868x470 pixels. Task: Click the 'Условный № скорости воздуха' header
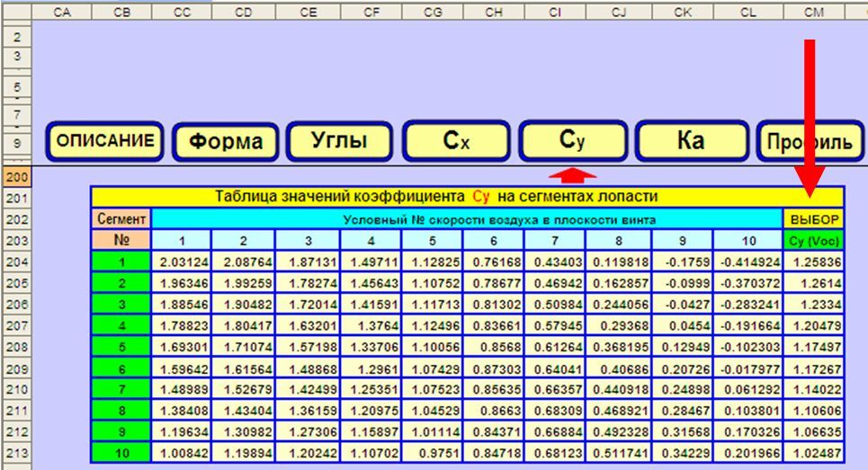coord(467,219)
